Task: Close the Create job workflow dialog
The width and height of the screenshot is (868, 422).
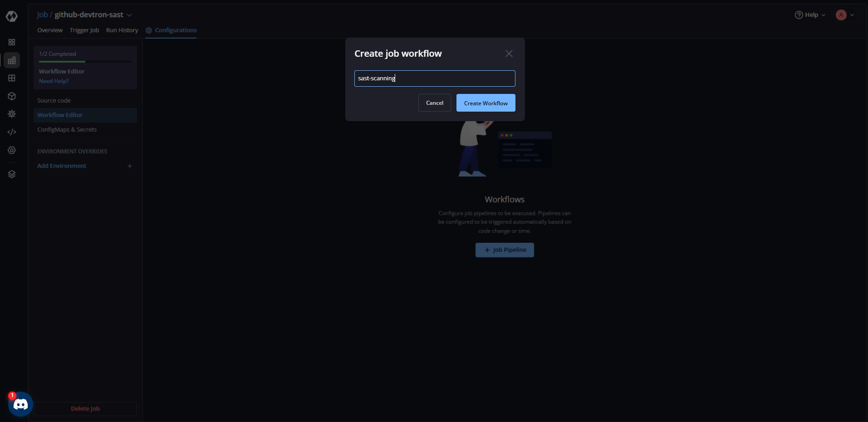Action: pyautogui.click(x=509, y=54)
